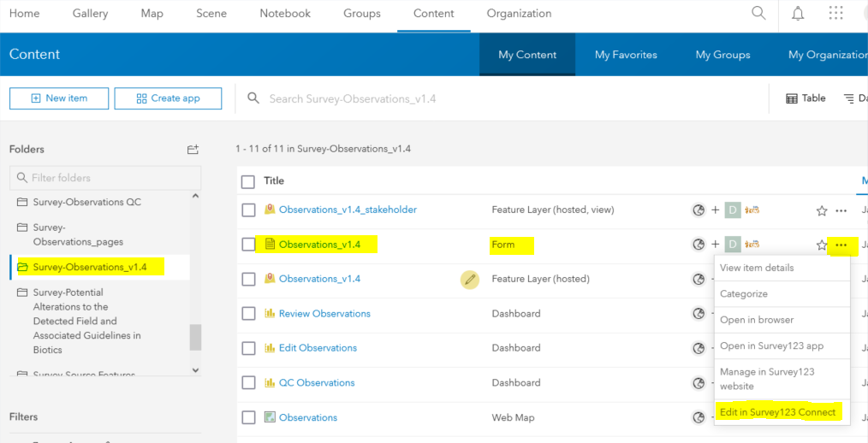Image resolution: width=868 pixels, height=443 pixels.
Task: Choose Manage in Survey123 website
Action: pos(767,379)
